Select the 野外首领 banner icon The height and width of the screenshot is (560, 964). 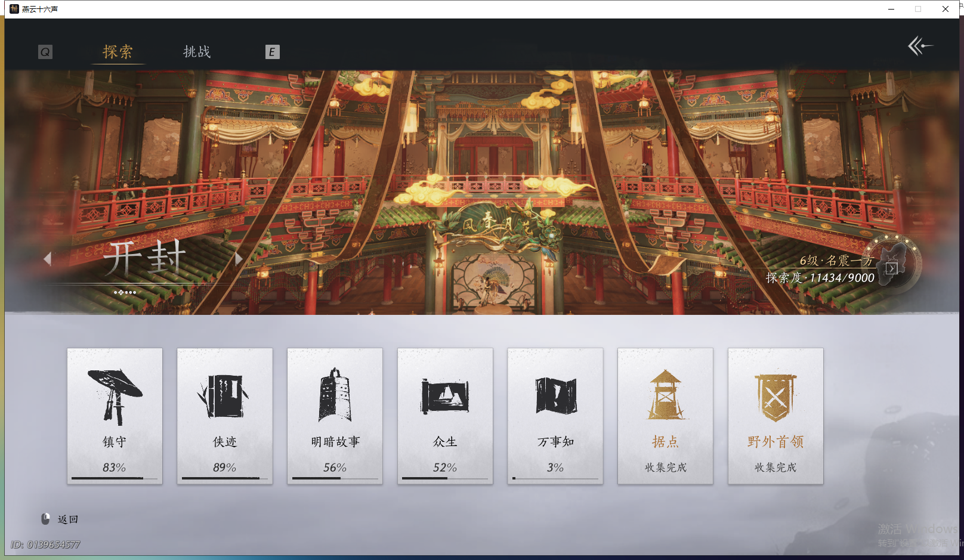tap(775, 394)
